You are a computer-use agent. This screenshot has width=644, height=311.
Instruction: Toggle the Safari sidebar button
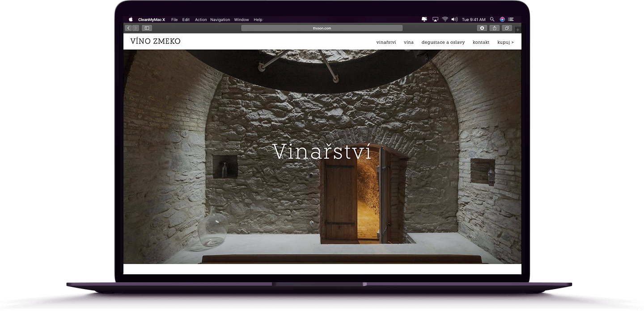coord(147,28)
